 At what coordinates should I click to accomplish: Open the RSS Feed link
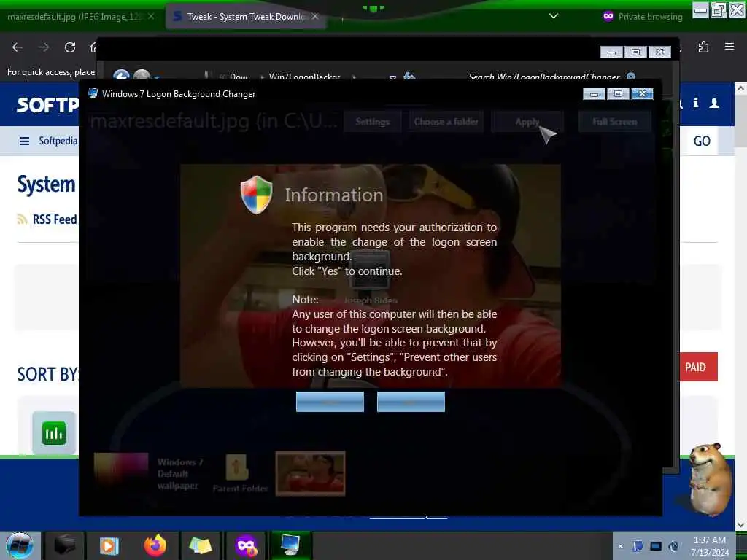[54, 219]
